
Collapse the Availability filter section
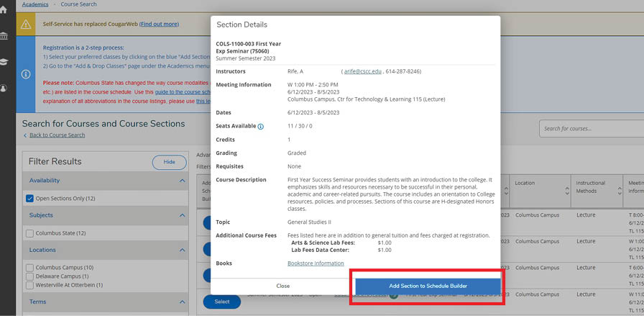181,181
